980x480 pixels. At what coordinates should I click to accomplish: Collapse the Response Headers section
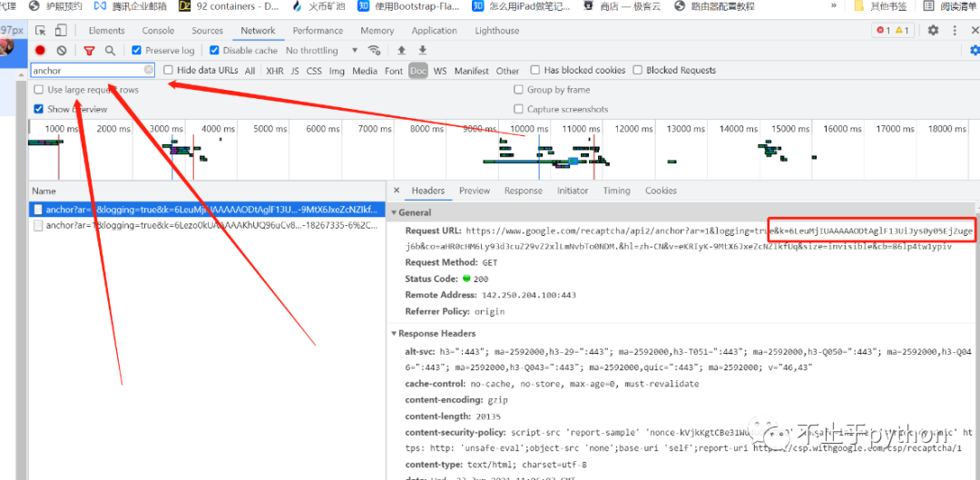[394, 334]
